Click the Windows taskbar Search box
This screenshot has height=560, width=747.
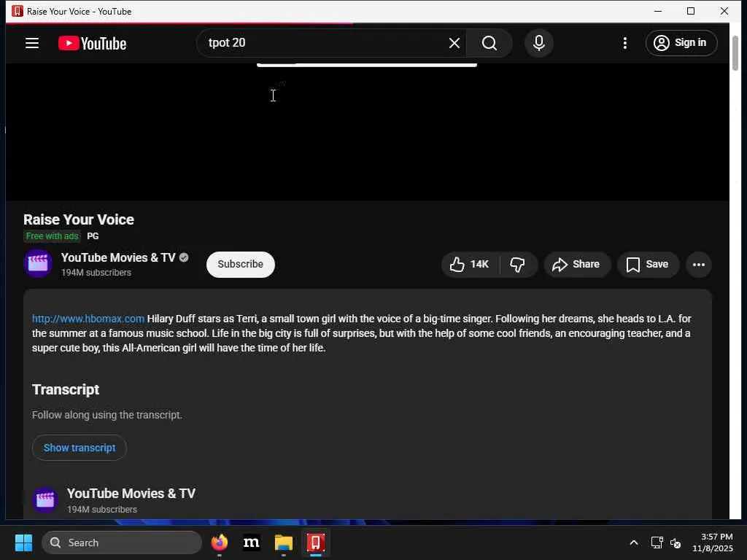tap(122, 542)
